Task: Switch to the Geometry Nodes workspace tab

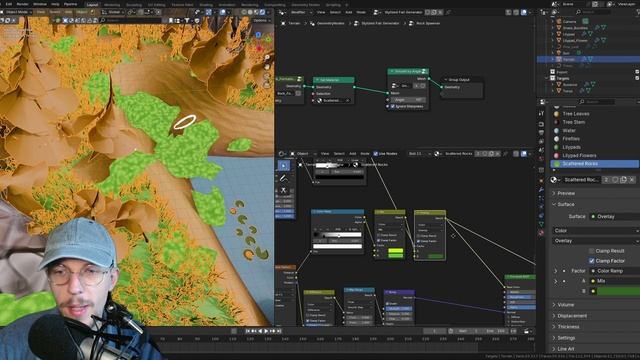Action: 306,5
